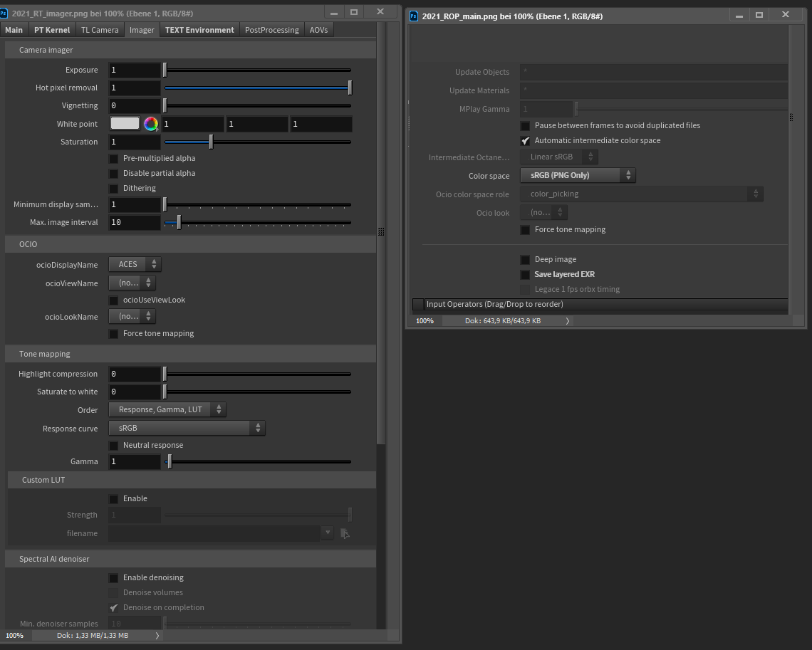Select the Imager tab
This screenshot has width=812, height=650.
coord(142,30)
